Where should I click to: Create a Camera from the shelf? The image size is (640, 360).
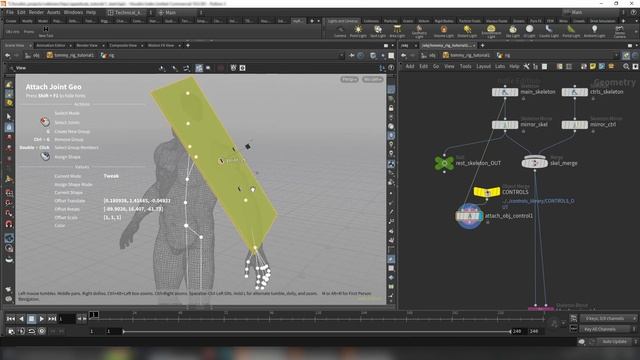pos(340,31)
